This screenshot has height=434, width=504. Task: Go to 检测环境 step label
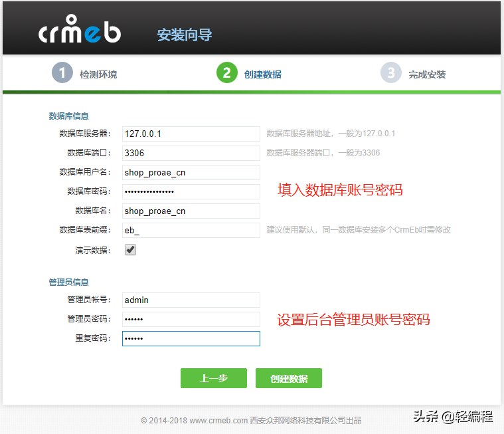click(x=98, y=74)
